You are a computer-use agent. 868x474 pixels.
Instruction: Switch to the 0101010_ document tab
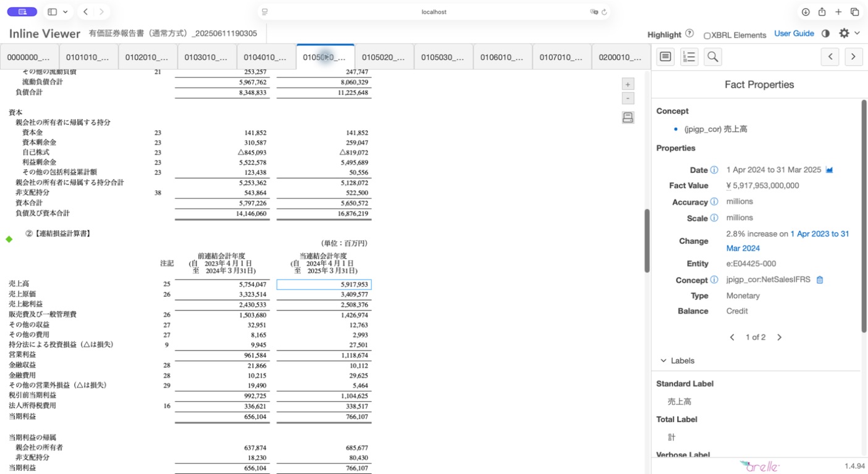[x=88, y=57]
